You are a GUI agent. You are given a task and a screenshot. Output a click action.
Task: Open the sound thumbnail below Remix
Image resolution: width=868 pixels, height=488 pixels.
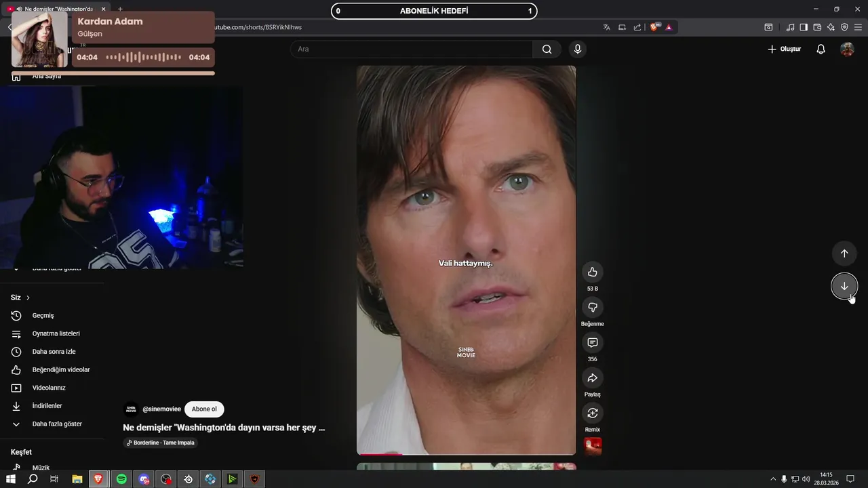(x=593, y=447)
